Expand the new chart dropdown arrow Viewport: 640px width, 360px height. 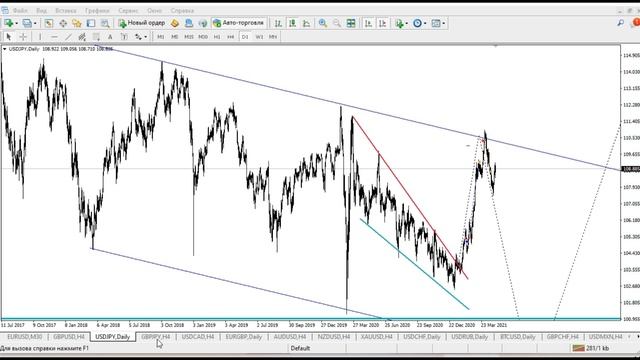click(16, 23)
